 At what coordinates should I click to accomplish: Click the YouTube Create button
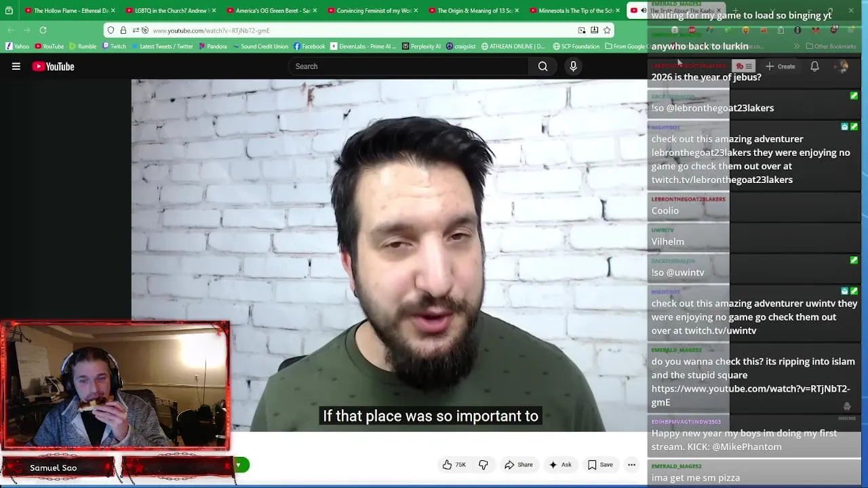780,66
